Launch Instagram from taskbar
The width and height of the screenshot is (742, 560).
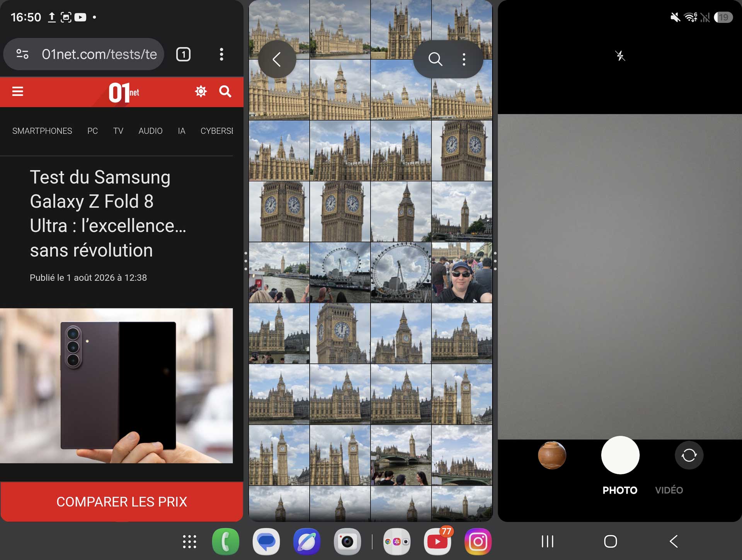(478, 541)
